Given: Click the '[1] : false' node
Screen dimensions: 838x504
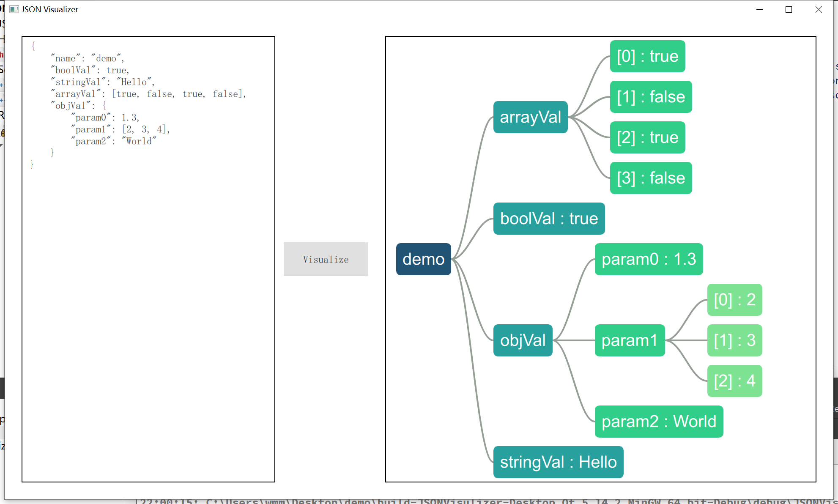Looking at the screenshot, I should (x=651, y=97).
